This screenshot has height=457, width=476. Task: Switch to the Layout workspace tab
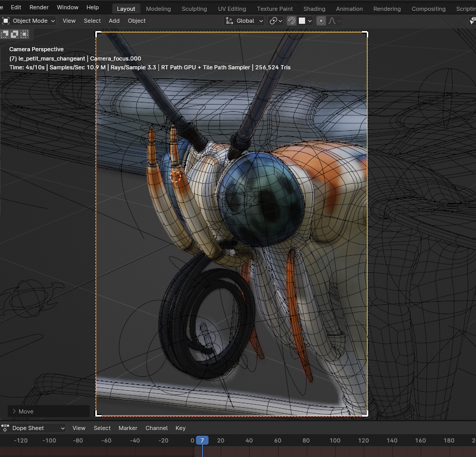126,9
